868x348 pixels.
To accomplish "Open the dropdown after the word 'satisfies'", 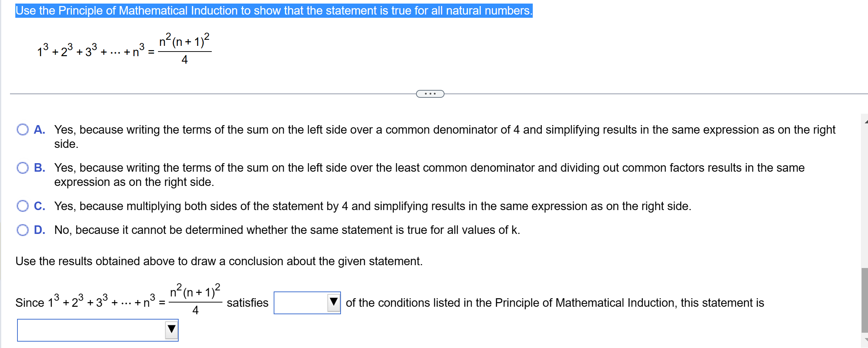I will (306, 303).
